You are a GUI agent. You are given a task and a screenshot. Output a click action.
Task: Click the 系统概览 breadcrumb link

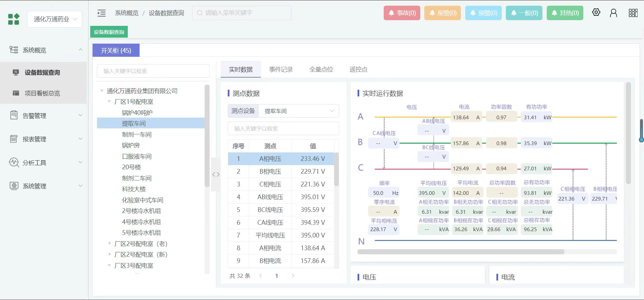pos(126,13)
